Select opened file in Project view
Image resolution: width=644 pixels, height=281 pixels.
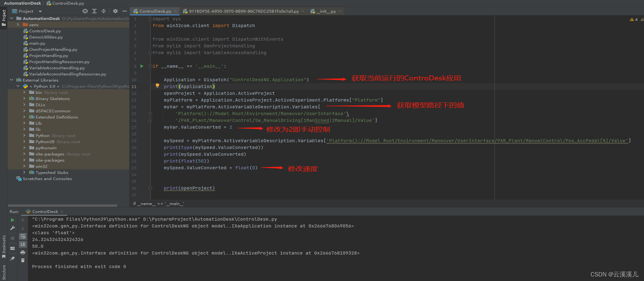[85, 11]
